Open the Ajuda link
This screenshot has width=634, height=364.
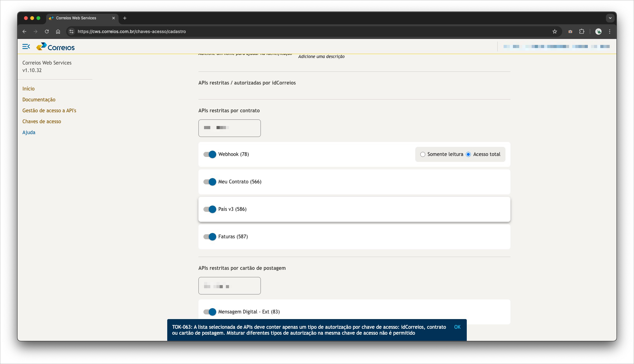[29, 133]
